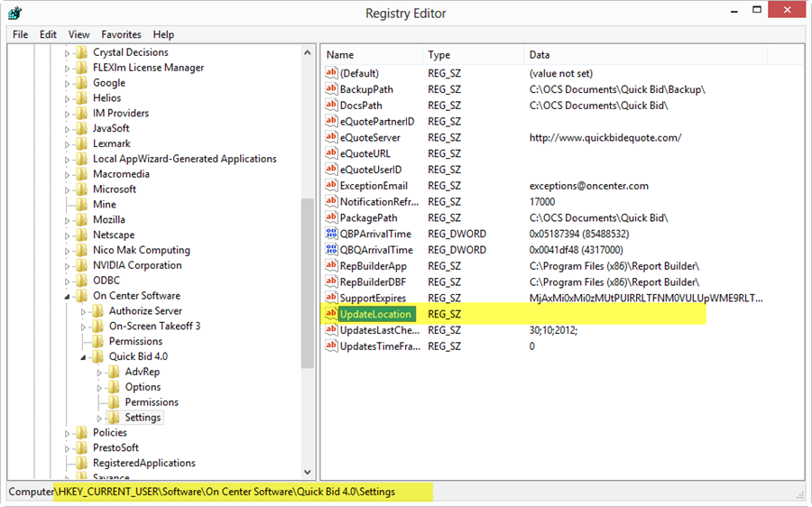The image size is (812, 507).
Task: Click the folder icon for Microsoft key
Action: tap(81, 189)
